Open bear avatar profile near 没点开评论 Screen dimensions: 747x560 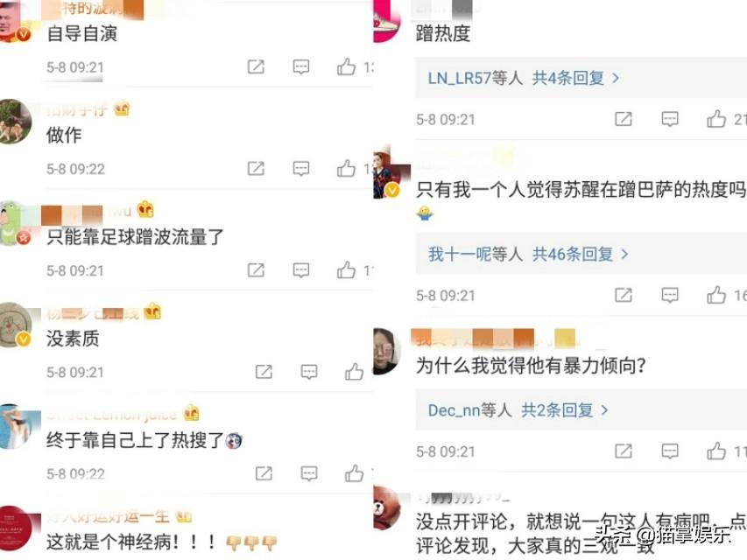point(386,508)
